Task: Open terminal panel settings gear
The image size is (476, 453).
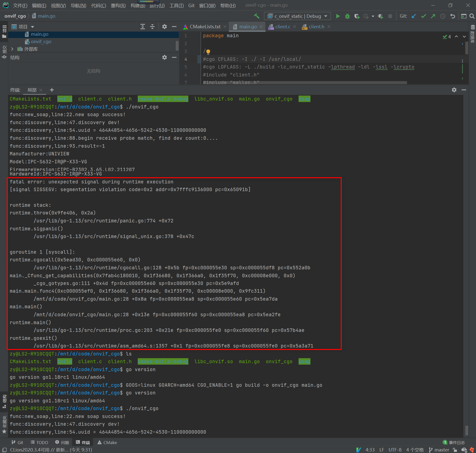Action: tap(454, 90)
